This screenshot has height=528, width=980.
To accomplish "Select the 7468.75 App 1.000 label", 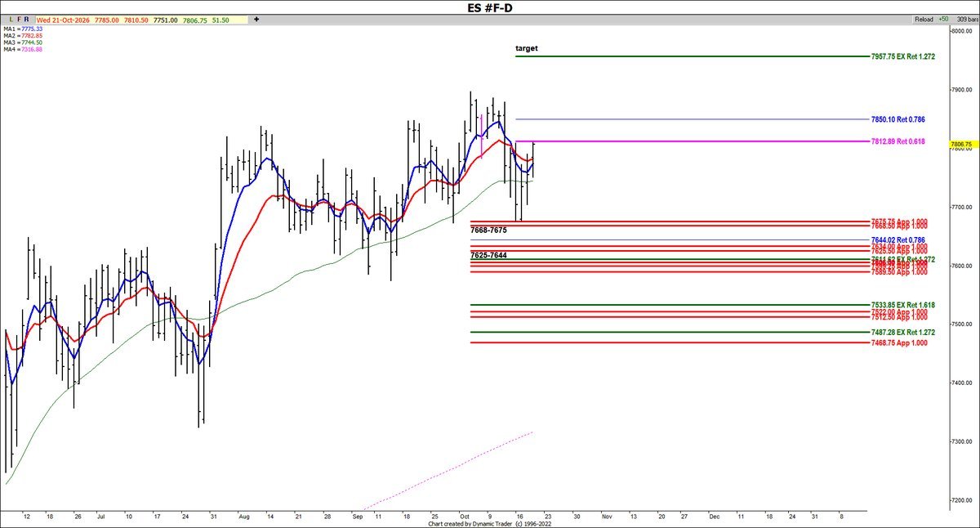I will pyautogui.click(x=899, y=342).
